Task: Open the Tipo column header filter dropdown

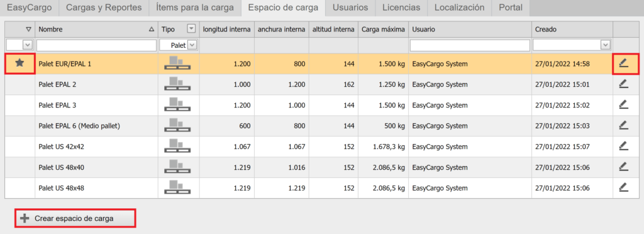Action: (x=191, y=29)
